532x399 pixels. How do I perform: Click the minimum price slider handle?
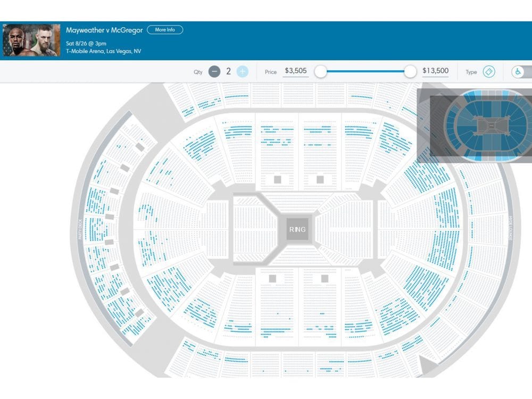[320, 72]
